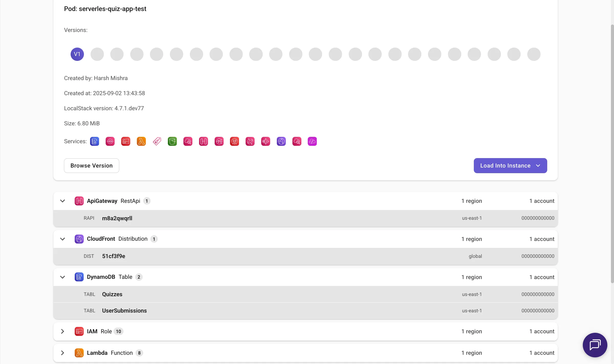
Task: Collapse the ApiGateway RestApi section
Action: point(62,201)
